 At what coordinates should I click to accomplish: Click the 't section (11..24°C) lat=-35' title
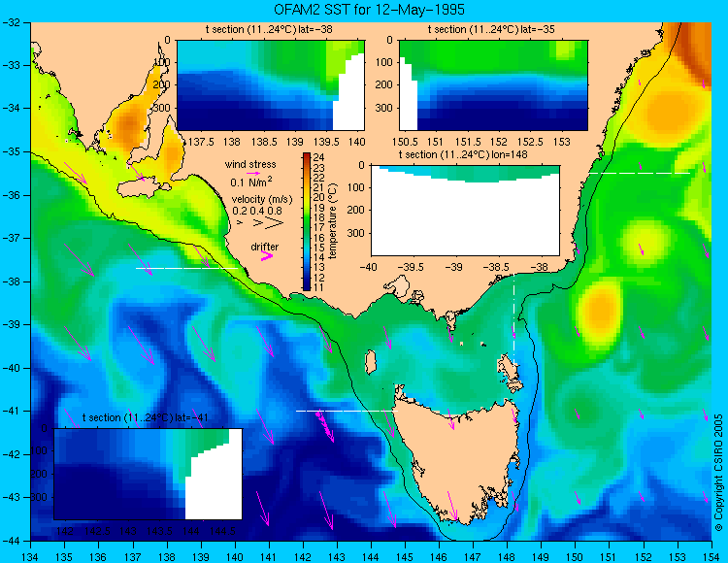[x=491, y=30]
